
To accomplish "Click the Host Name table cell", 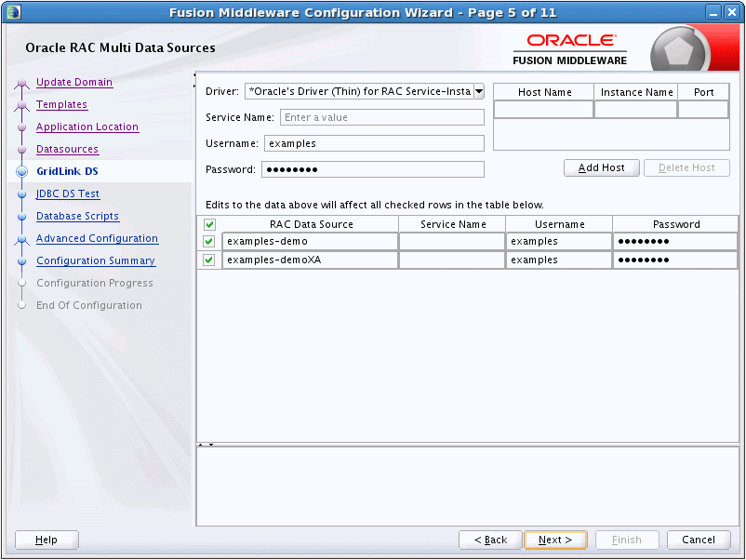I will click(544, 109).
